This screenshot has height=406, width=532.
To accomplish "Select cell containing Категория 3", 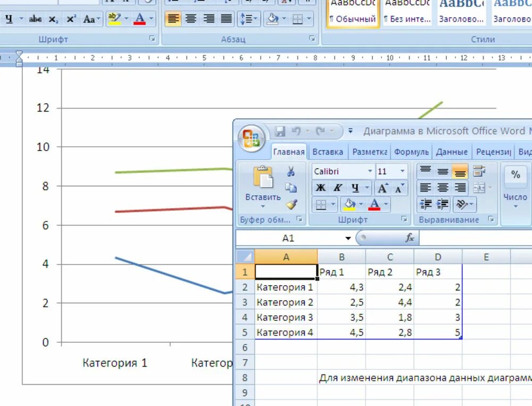I will coord(286,317).
